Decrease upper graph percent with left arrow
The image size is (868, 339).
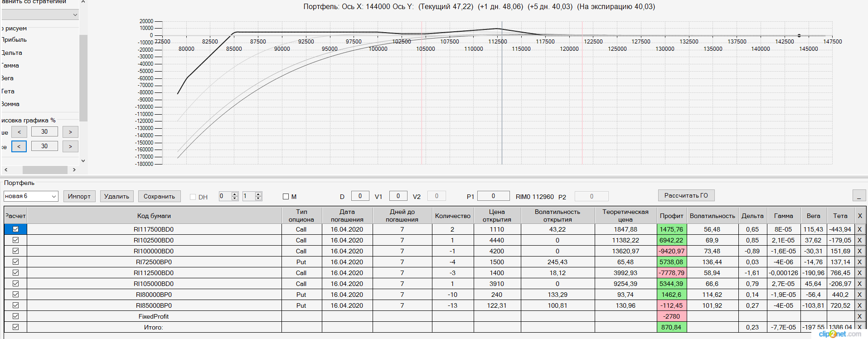[19, 132]
